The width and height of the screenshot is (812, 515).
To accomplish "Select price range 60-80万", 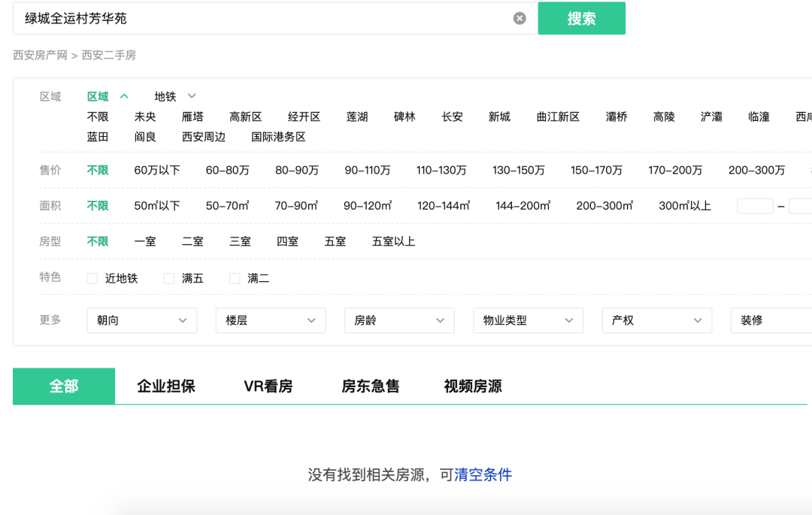I will [x=227, y=170].
